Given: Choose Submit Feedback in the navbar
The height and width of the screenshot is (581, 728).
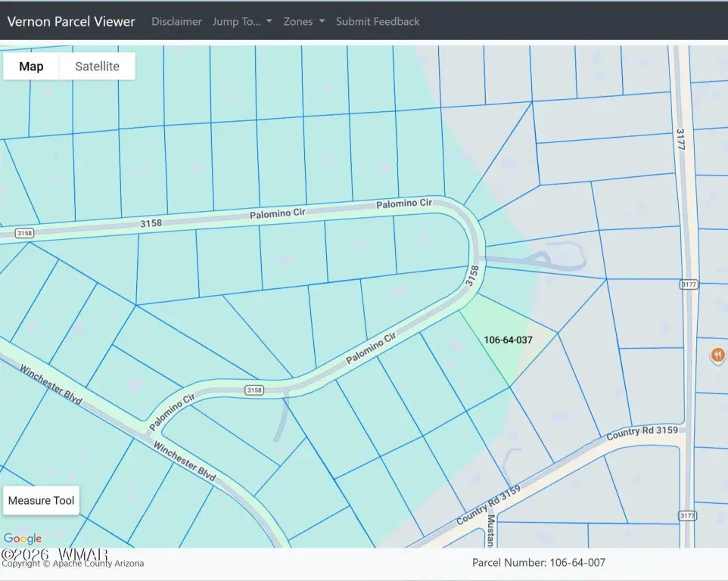Looking at the screenshot, I should point(378,21).
